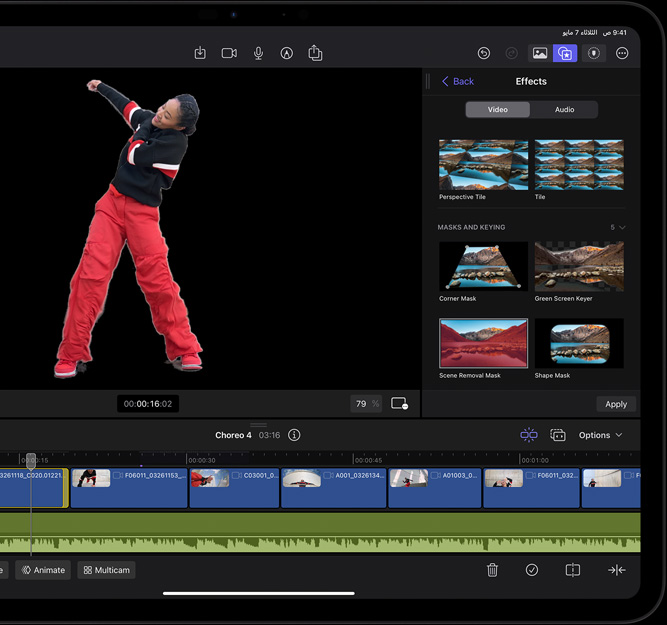667x625 pixels.
Task: Toggle the photo browser panel button
Action: [x=539, y=53]
